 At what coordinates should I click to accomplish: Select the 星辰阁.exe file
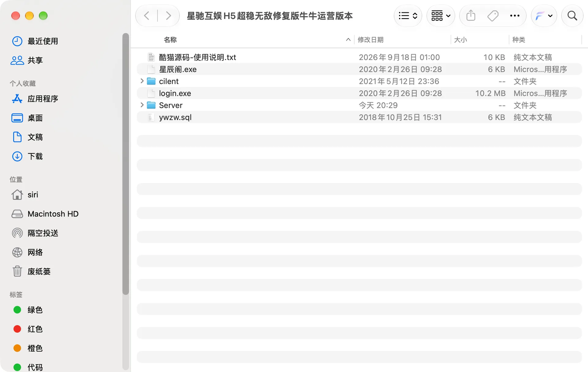(359, 69)
